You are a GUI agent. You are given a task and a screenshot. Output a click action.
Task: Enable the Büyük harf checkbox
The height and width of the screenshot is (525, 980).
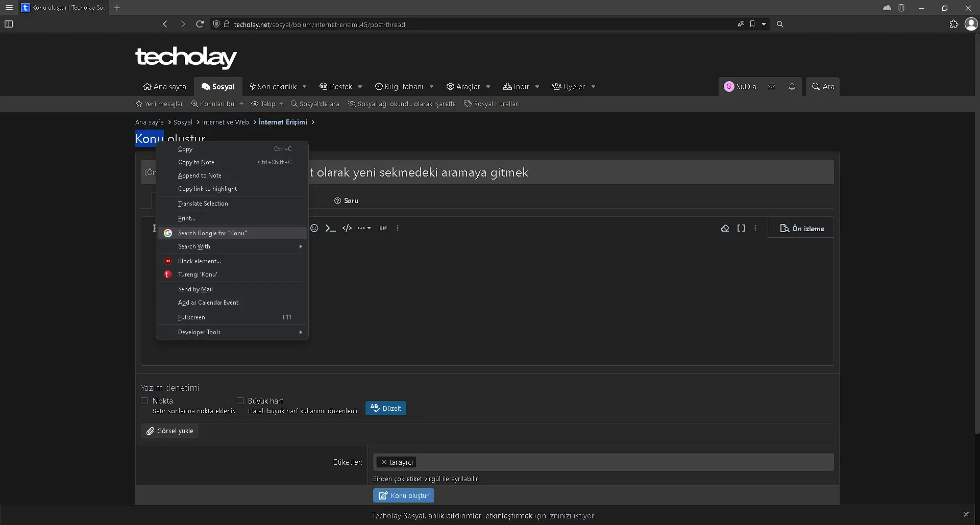tap(240, 401)
